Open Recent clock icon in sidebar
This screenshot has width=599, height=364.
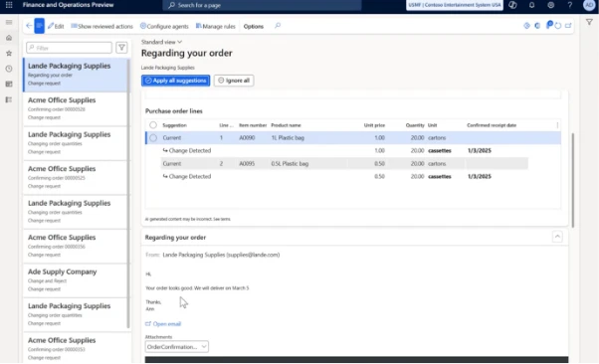click(9, 69)
